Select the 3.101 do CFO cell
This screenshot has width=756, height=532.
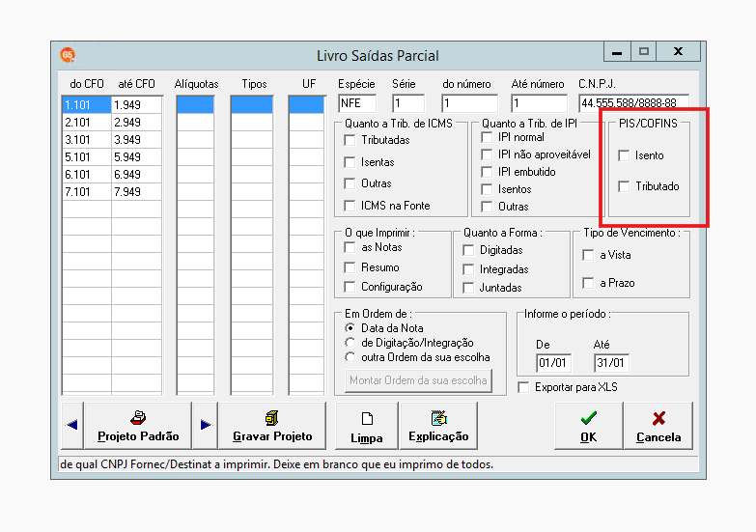87,140
